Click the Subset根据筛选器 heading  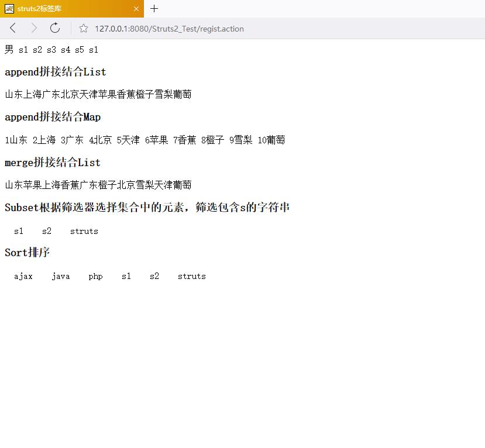point(147,208)
